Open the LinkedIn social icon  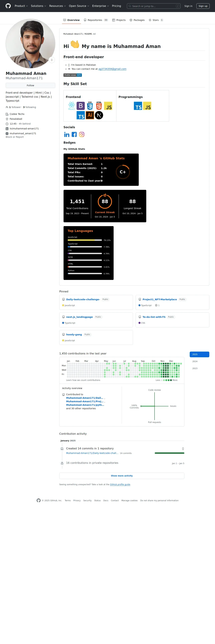[x=67, y=134]
